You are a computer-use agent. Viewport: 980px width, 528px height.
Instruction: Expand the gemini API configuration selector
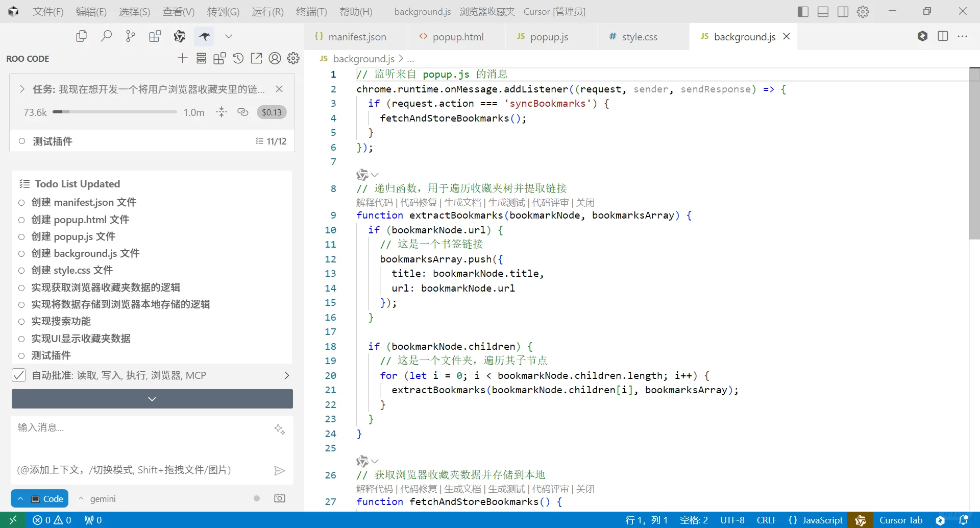97,499
